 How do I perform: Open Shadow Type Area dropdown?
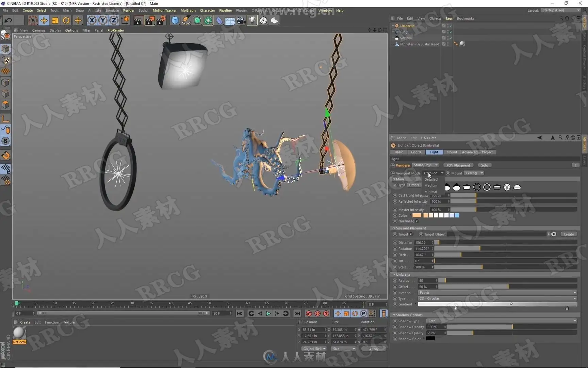(x=502, y=321)
